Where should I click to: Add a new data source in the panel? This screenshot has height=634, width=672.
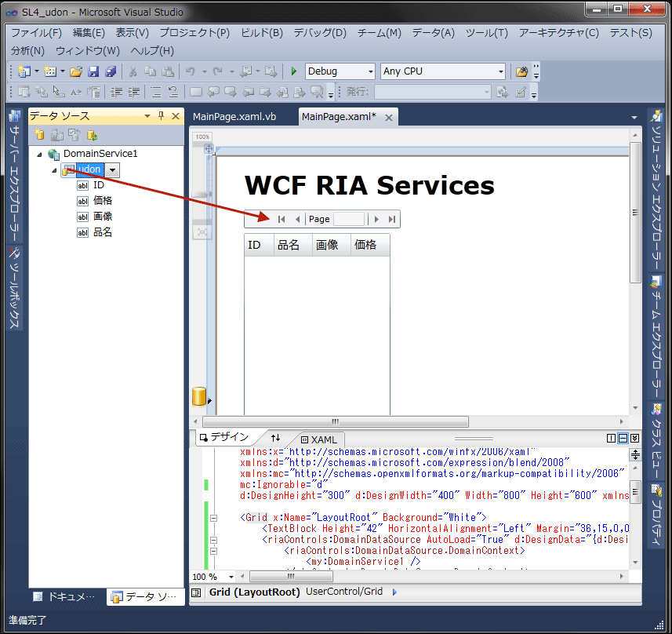[x=39, y=135]
